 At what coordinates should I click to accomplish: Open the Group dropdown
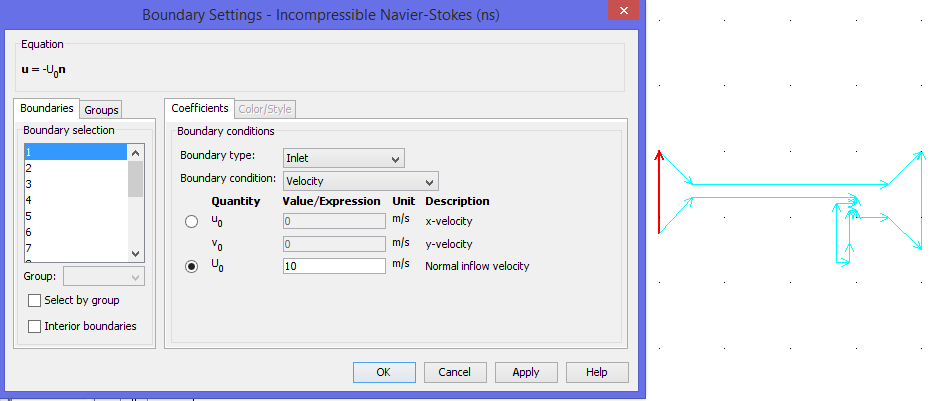pos(103,277)
